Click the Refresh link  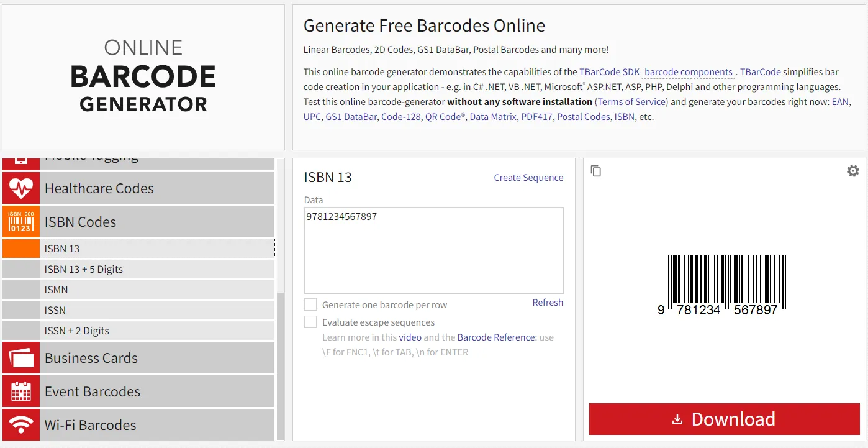(548, 303)
